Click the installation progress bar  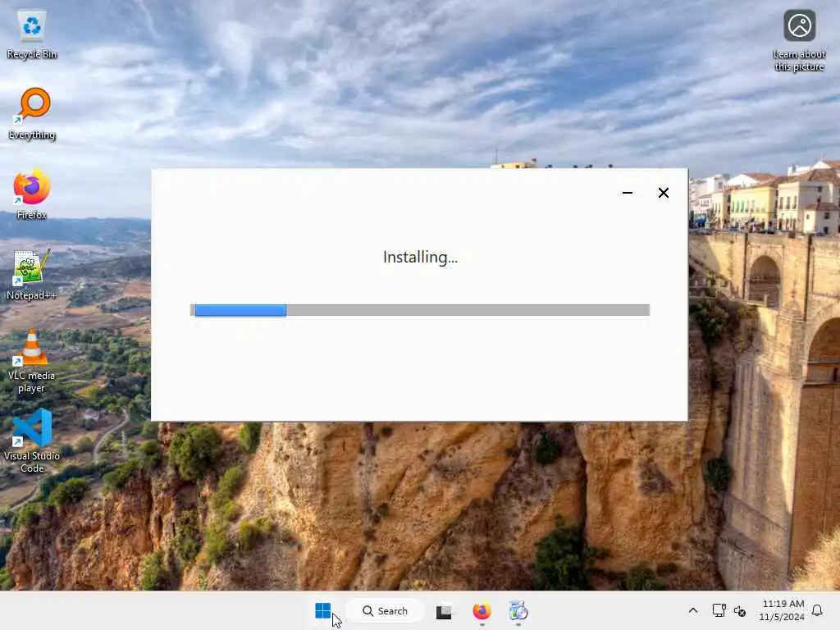point(420,310)
